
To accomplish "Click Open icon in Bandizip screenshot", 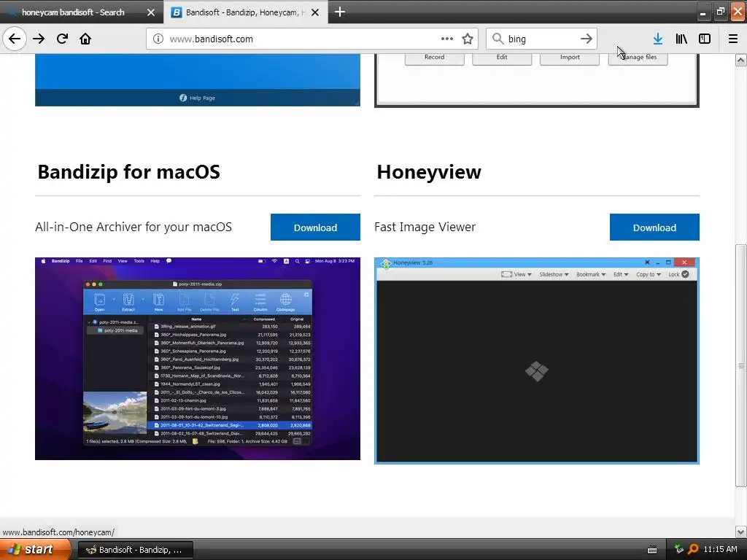I will tap(99, 302).
